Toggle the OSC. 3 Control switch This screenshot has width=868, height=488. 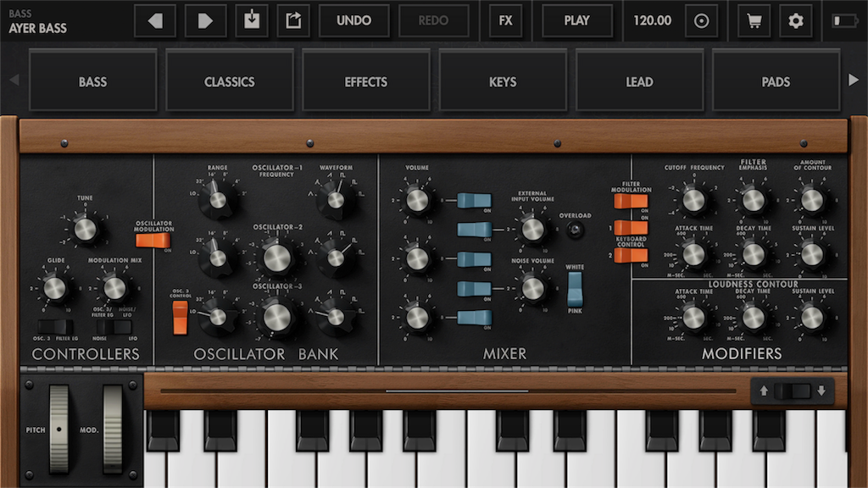(180, 318)
